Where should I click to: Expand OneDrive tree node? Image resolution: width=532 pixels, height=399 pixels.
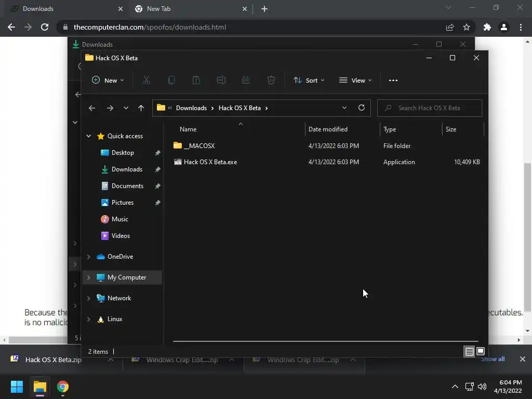[88, 257]
